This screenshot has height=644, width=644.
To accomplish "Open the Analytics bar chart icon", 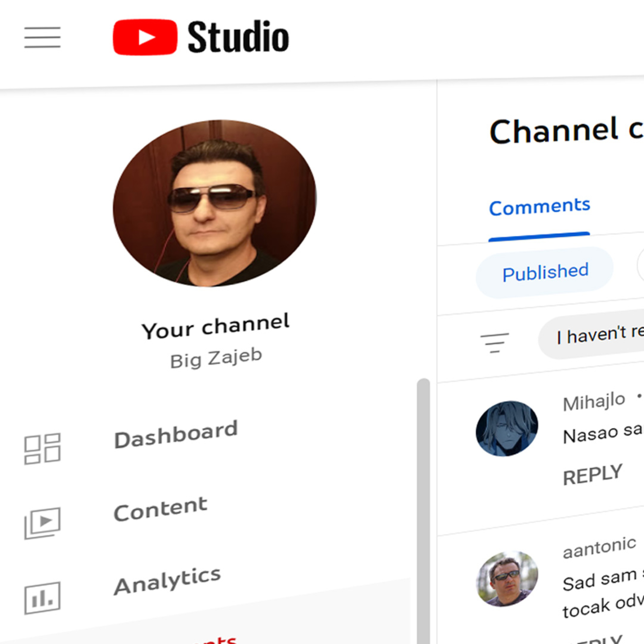I will [x=42, y=598].
